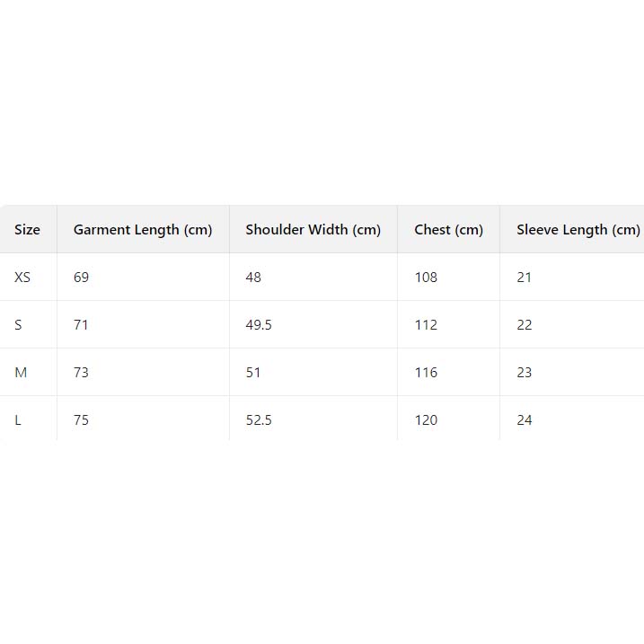Select the chest value 120
This screenshot has width=644, height=644.
426,420
